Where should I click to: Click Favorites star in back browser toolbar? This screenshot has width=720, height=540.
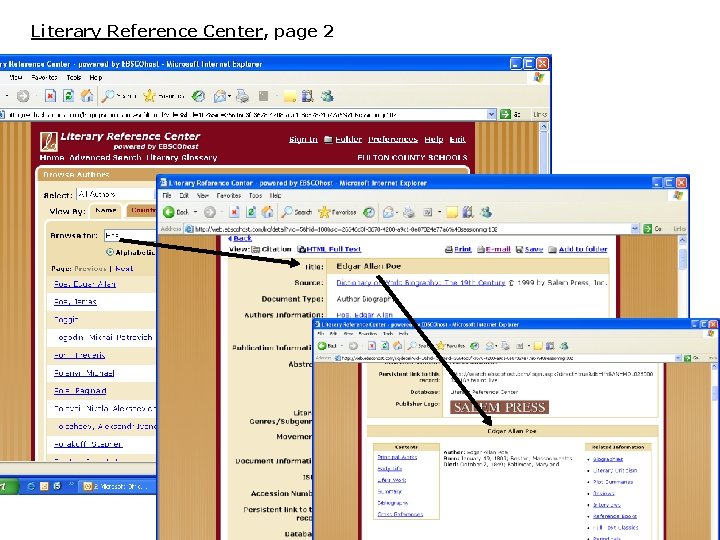coord(149,96)
